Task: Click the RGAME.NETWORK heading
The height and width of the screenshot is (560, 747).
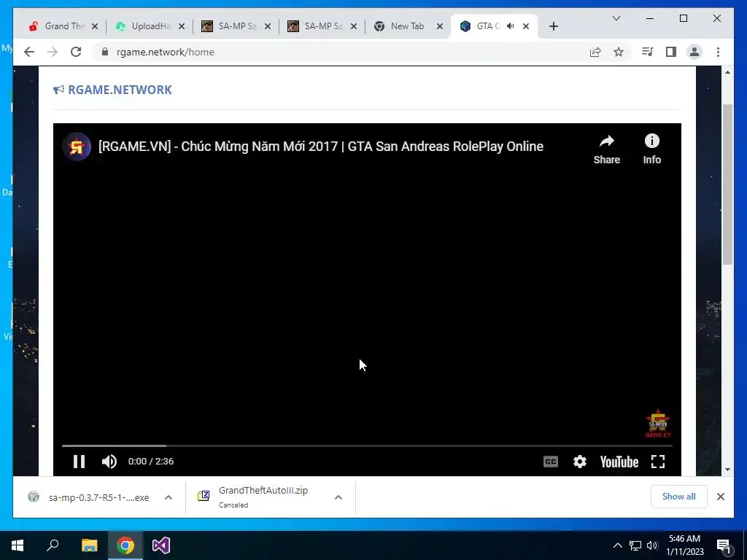Action: tap(120, 90)
